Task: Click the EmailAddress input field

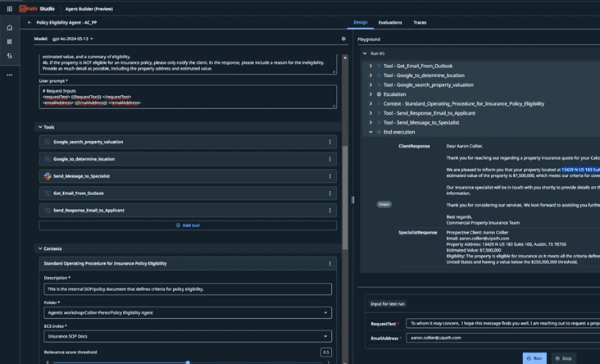Action: pyautogui.click(x=502, y=338)
